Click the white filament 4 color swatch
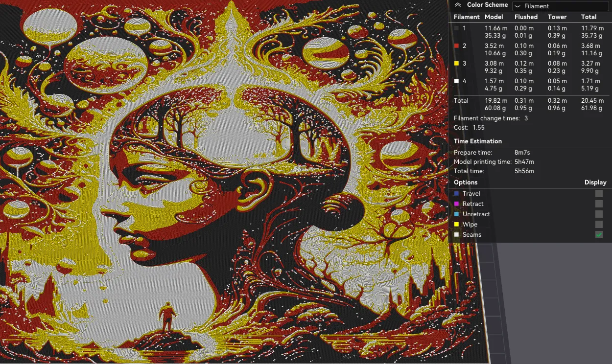 (456, 81)
